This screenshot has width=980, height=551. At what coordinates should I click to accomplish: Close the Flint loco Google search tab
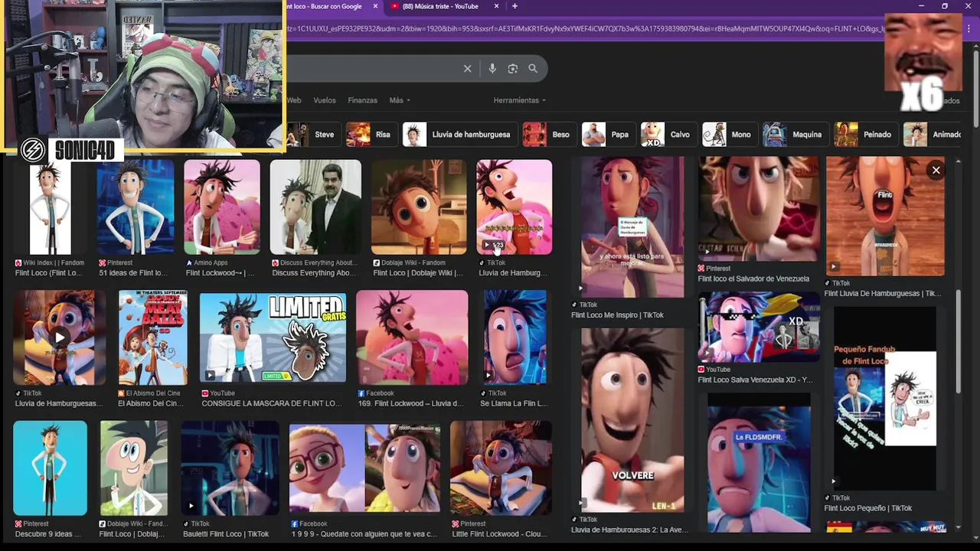(375, 6)
